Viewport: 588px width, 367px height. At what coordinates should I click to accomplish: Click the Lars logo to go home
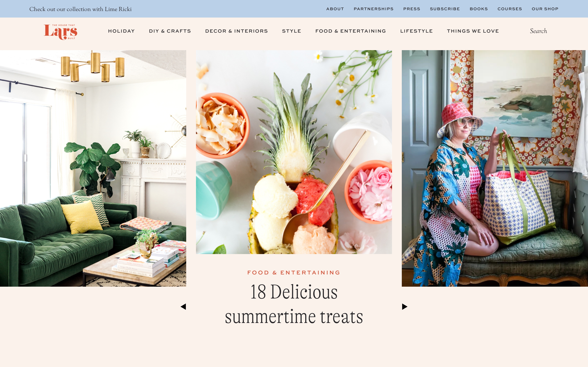pos(60,32)
